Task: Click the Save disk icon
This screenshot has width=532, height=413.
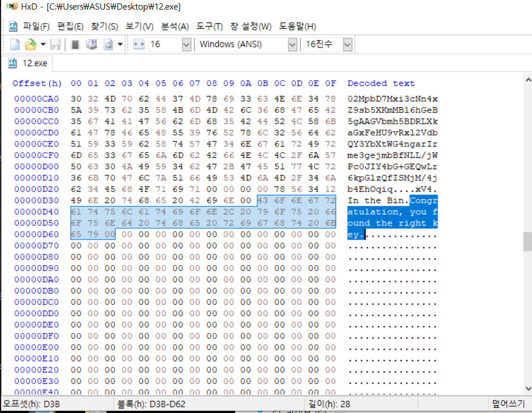Action: pos(55,45)
